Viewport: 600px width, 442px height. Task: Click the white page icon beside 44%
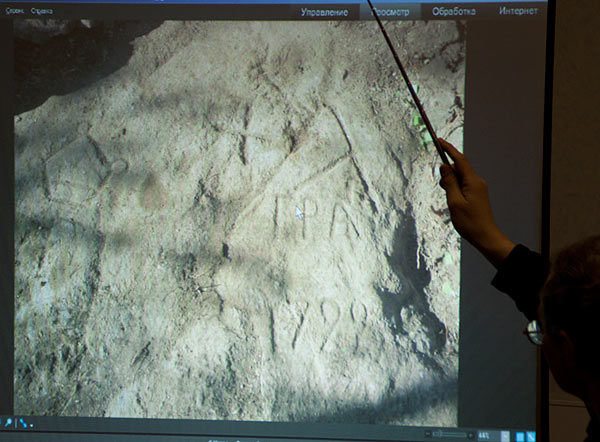click(503, 435)
